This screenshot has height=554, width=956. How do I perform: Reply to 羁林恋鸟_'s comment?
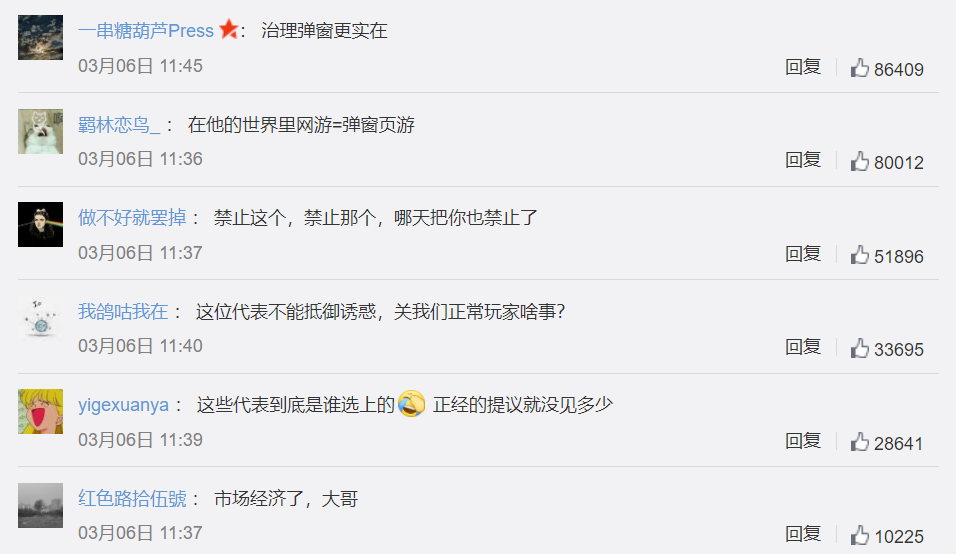pos(803,160)
